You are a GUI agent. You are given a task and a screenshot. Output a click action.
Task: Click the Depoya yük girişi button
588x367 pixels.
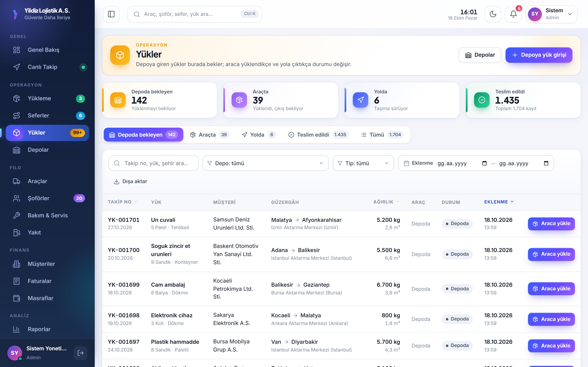click(539, 55)
